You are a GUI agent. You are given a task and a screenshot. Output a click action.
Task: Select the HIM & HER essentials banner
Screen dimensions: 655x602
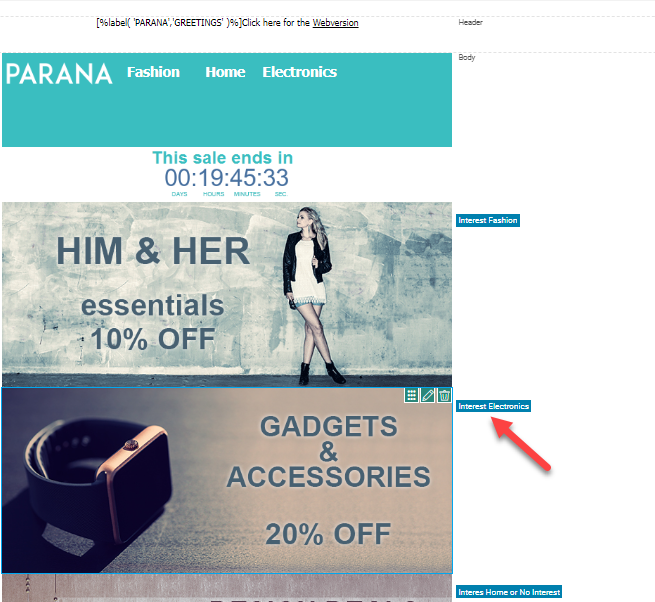tap(227, 295)
